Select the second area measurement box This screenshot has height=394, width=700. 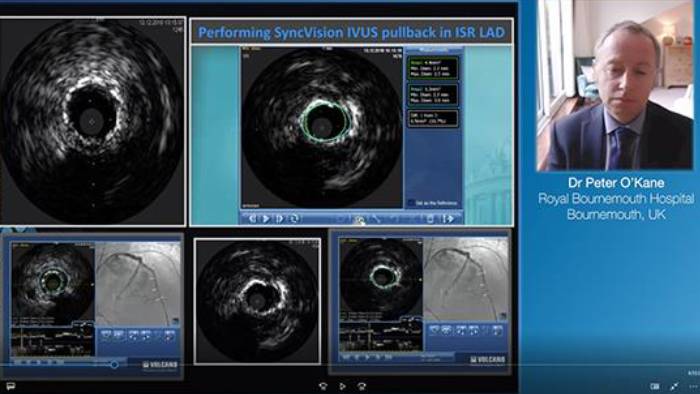pyautogui.click(x=433, y=95)
